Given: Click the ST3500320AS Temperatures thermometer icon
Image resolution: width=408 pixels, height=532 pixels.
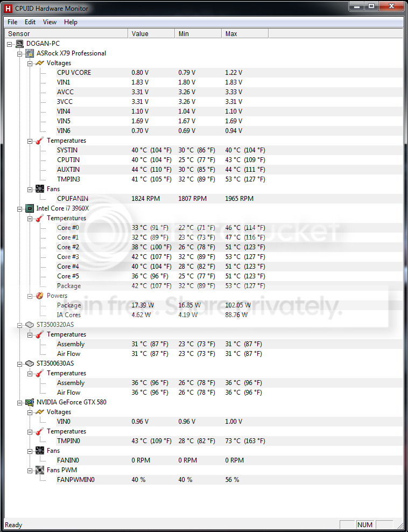Looking at the screenshot, I should pyautogui.click(x=40, y=334).
